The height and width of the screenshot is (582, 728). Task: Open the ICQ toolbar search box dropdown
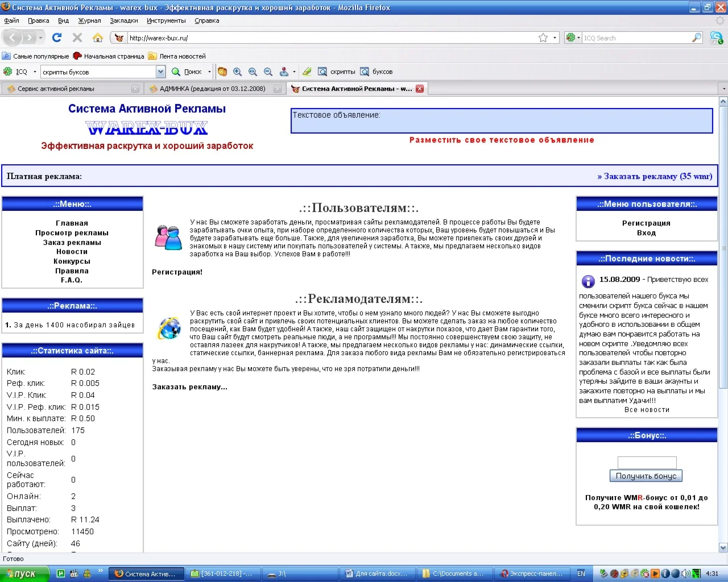(x=160, y=72)
